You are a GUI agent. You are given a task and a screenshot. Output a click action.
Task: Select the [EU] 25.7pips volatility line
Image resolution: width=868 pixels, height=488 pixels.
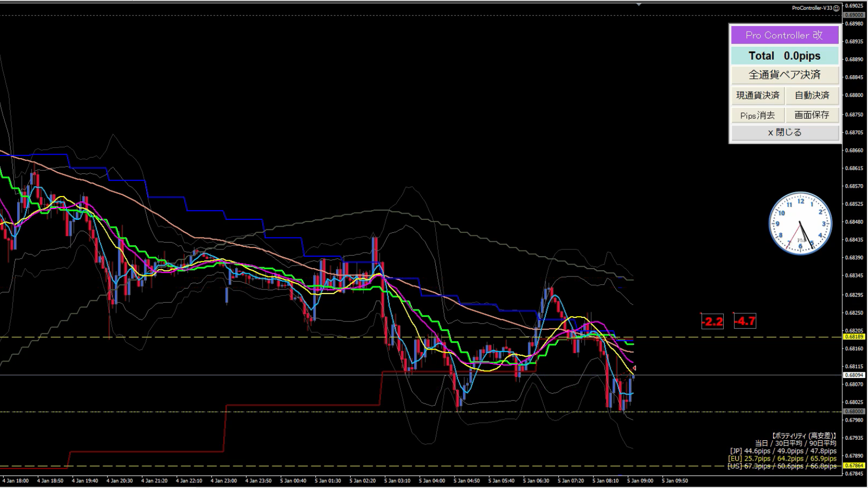pos(782,458)
